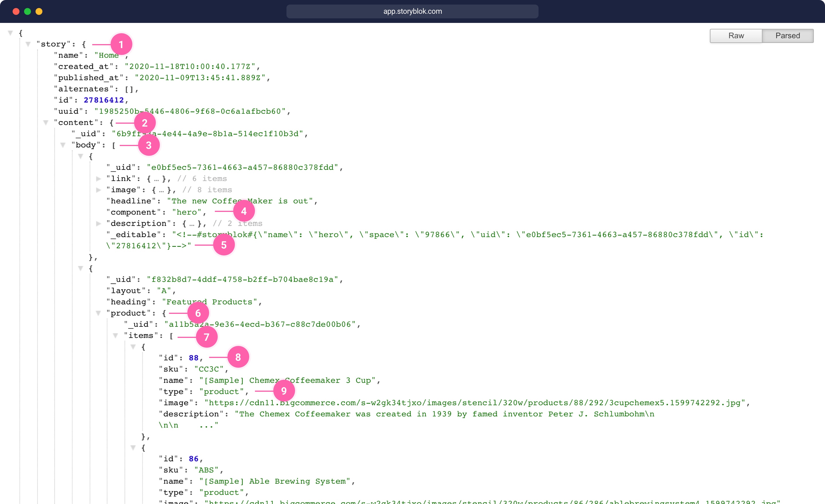Image resolution: width=825 pixels, height=504 pixels.
Task: Click the "product" key label
Action: (x=129, y=313)
